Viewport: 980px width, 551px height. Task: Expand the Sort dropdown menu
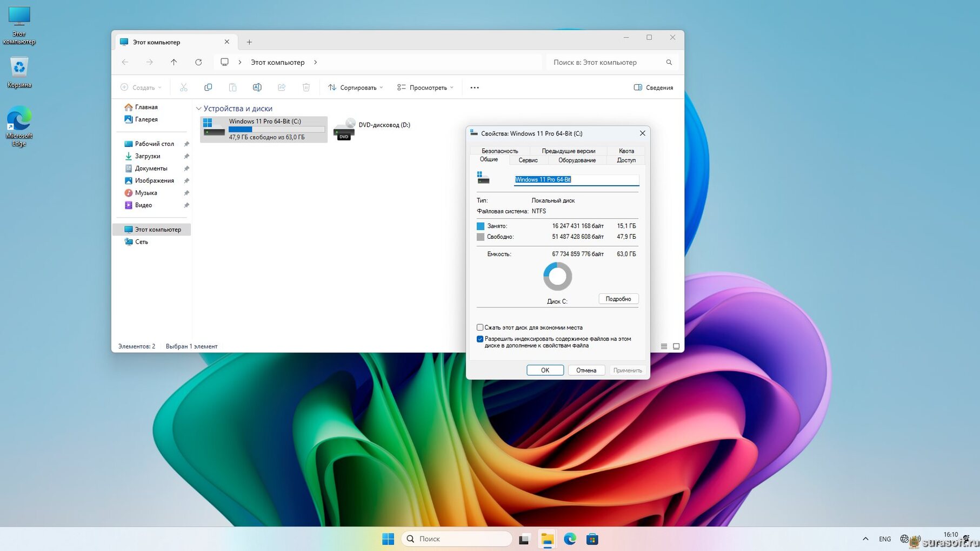pyautogui.click(x=355, y=88)
